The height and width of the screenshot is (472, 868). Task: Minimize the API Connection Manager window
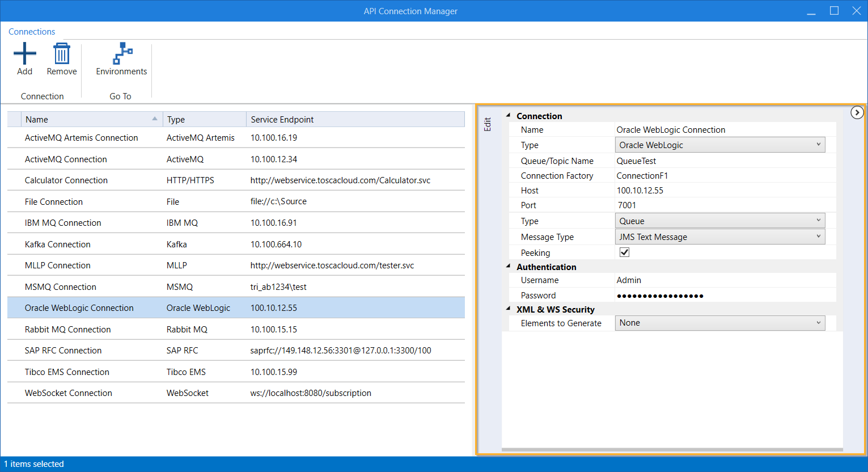point(811,11)
